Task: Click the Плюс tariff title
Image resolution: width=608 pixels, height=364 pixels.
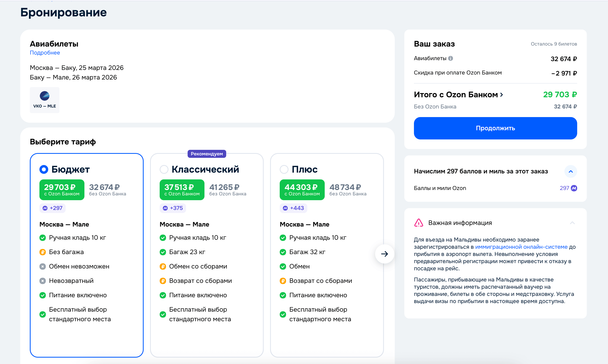Action: pos(305,169)
